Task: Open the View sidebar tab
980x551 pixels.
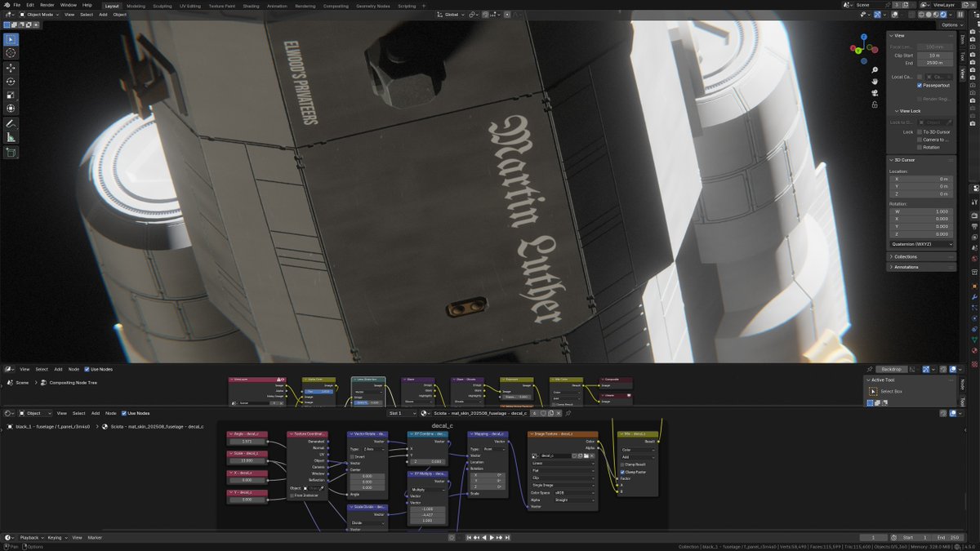Action: 962,73
